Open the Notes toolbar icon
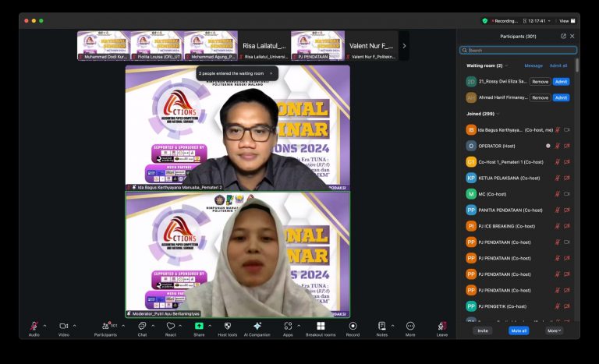The height and width of the screenshot is (364, 599). pos(381,326)
